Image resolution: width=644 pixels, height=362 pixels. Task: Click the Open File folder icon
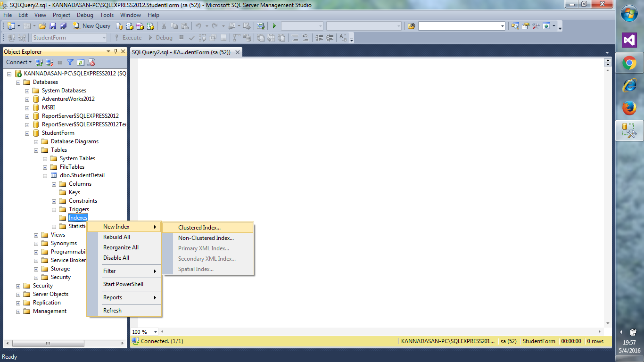tap(42, 26)
